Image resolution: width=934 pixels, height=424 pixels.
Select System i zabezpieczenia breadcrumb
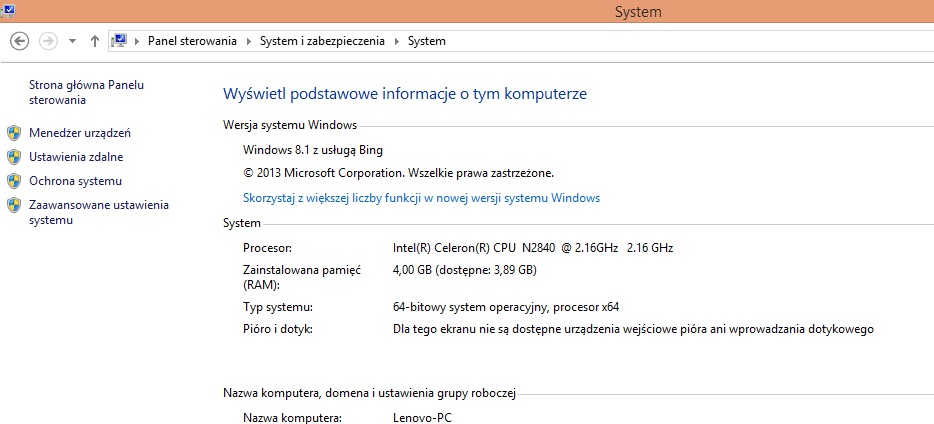[322, 41]
